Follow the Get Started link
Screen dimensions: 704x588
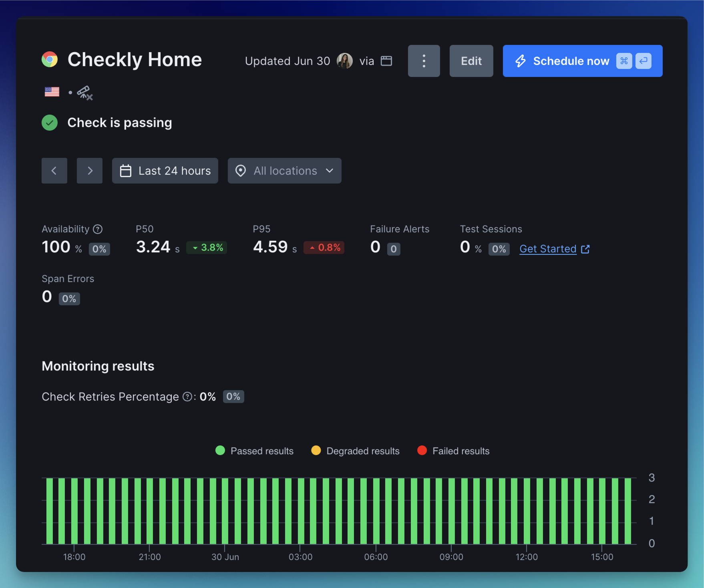547,249
